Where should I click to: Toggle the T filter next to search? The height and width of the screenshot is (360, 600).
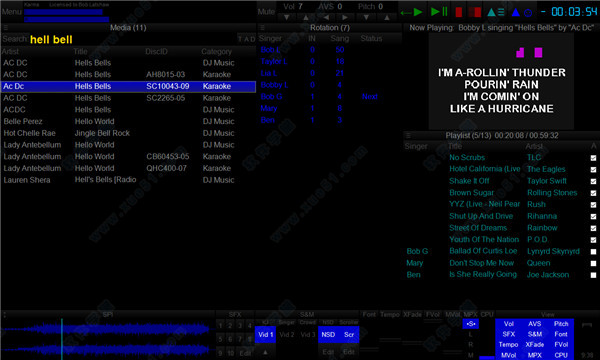pyautogui.click(x=240, y=39)
